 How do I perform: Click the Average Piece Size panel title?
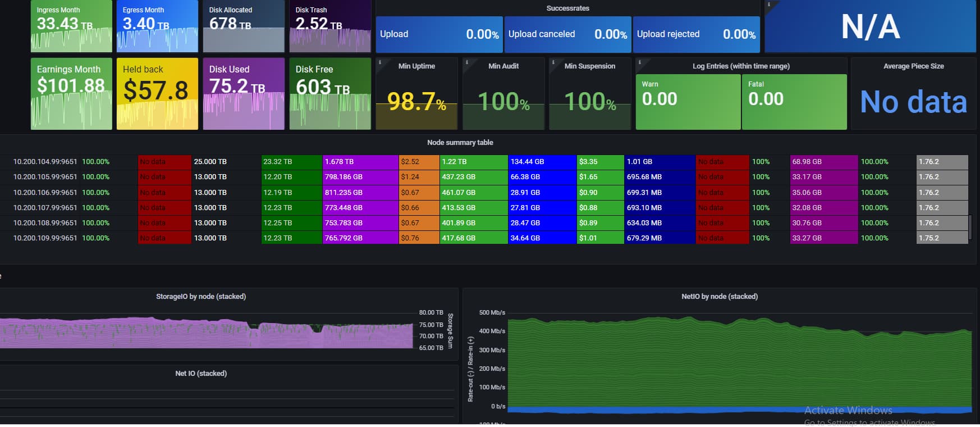913,66
